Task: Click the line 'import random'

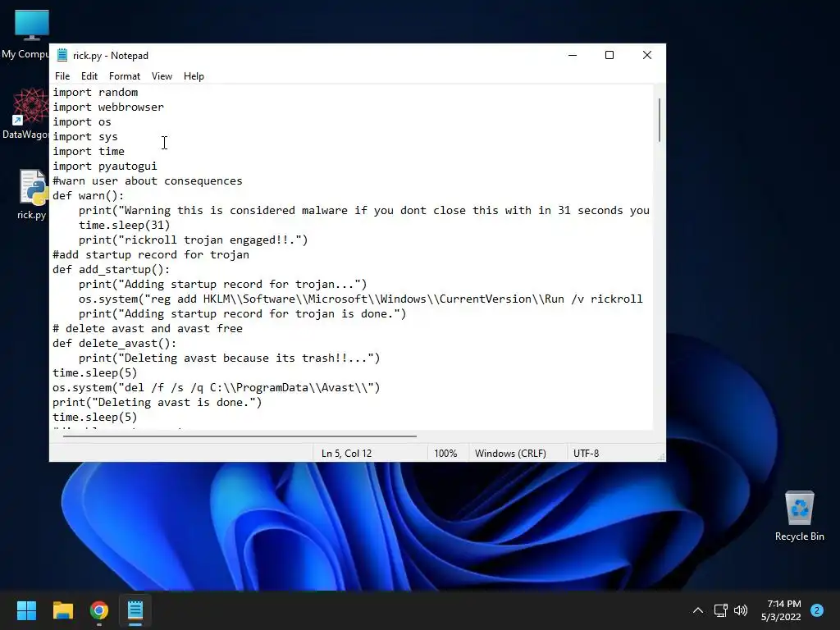Action: [x=95, y=92]
